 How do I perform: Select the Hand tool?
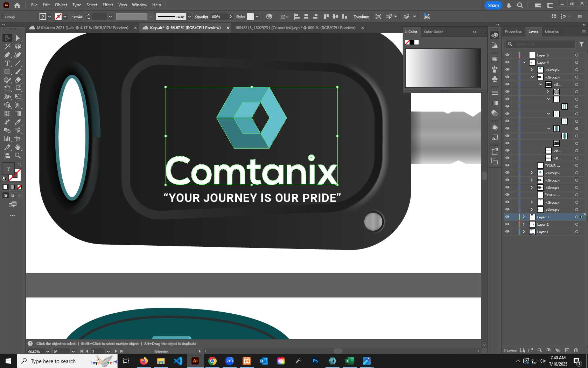(x=18, y=147)
